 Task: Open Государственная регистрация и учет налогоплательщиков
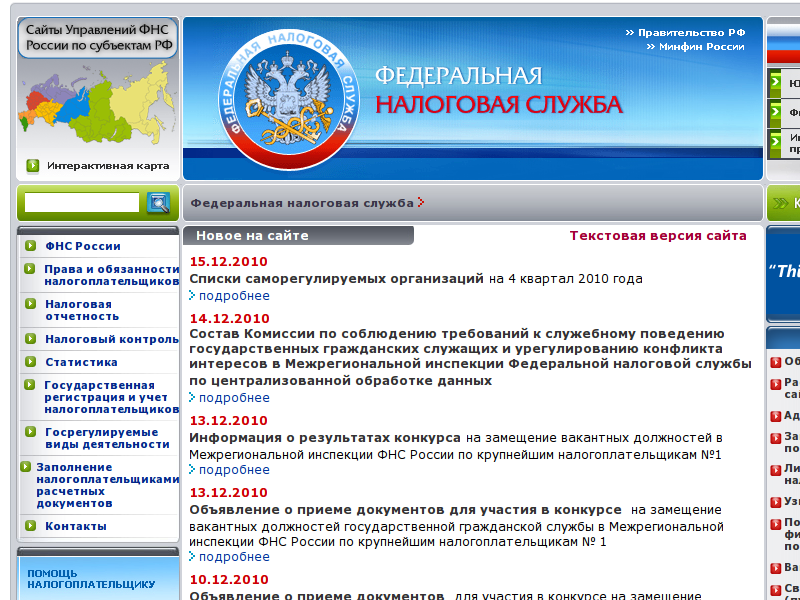(x=112, y=397)
